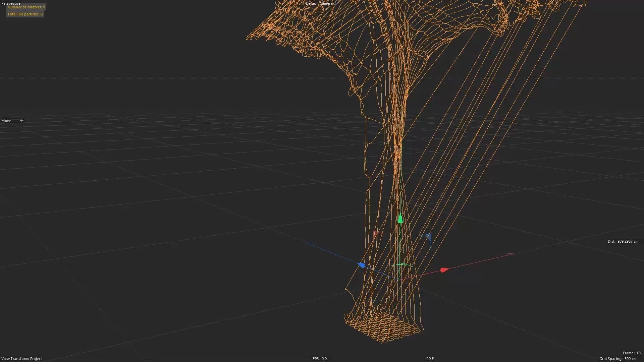Toggle the Number of emitters HUD overlay
The width and height of the screenshot is (644, 362).
27,7
